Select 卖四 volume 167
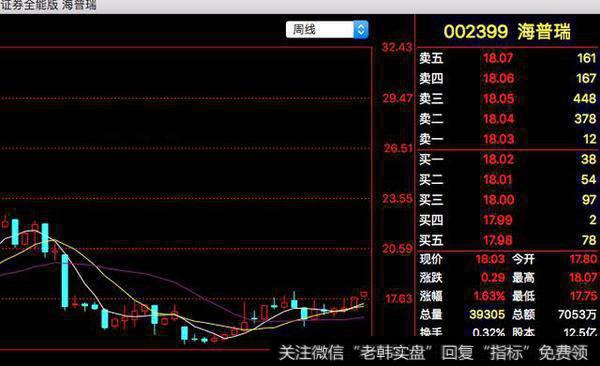This screenshot has height=366, width=600. 586,78
